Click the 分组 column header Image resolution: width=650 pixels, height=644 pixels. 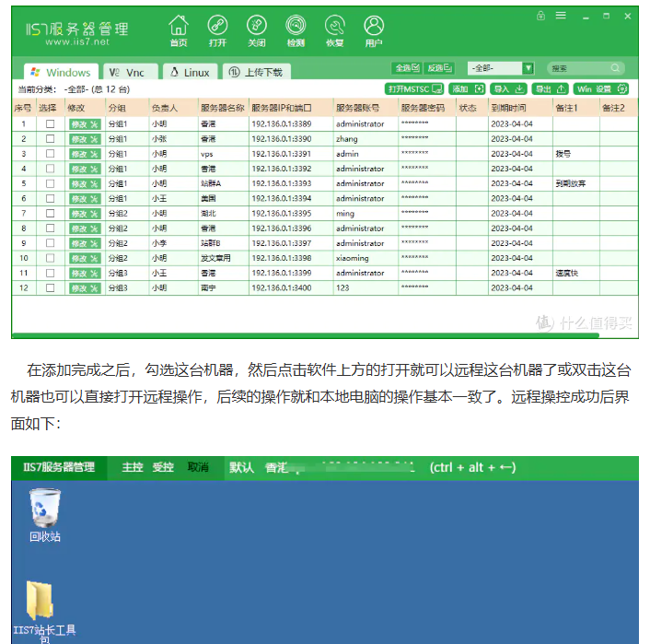tap(126, 108)
